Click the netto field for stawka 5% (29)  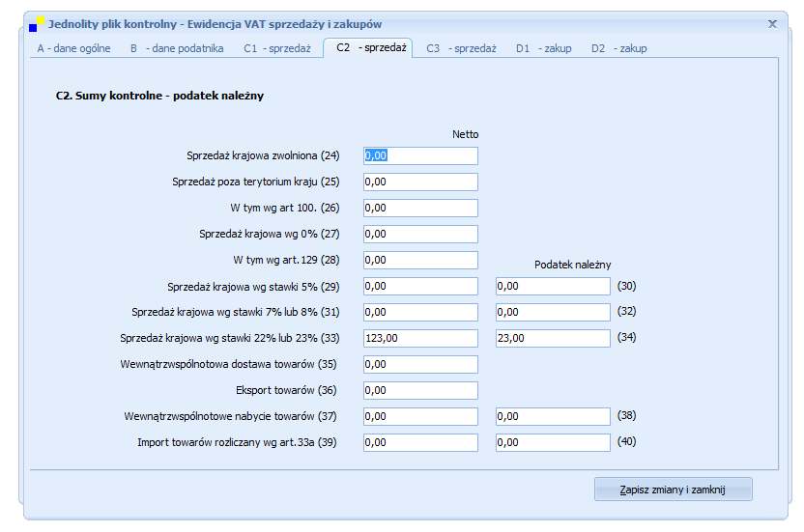click(420, 287)
